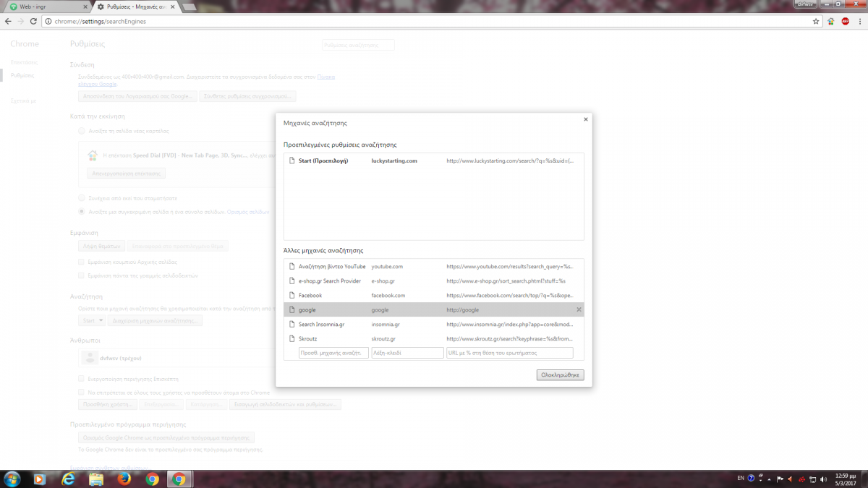Select the luckystarting.com default engine row

[x=434, y=160]
